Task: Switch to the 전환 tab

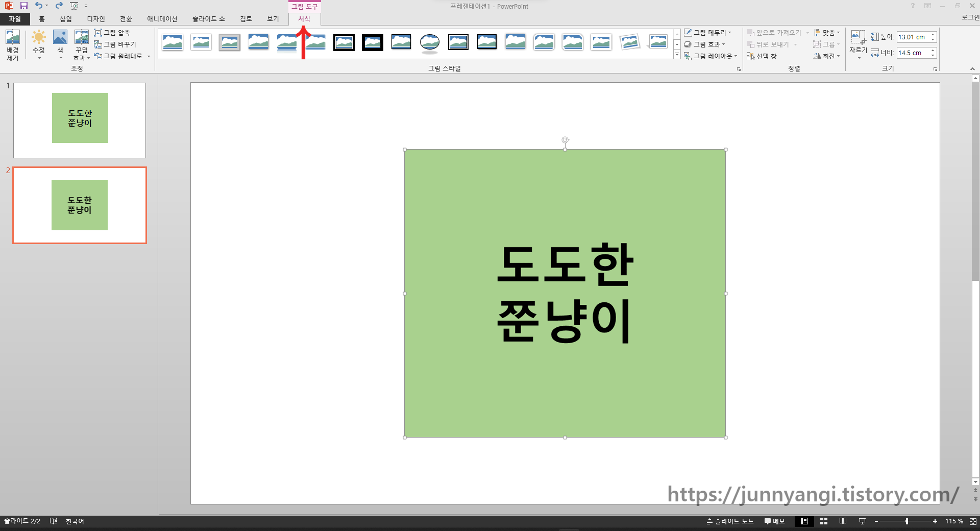Action: (x=126, y=19)
